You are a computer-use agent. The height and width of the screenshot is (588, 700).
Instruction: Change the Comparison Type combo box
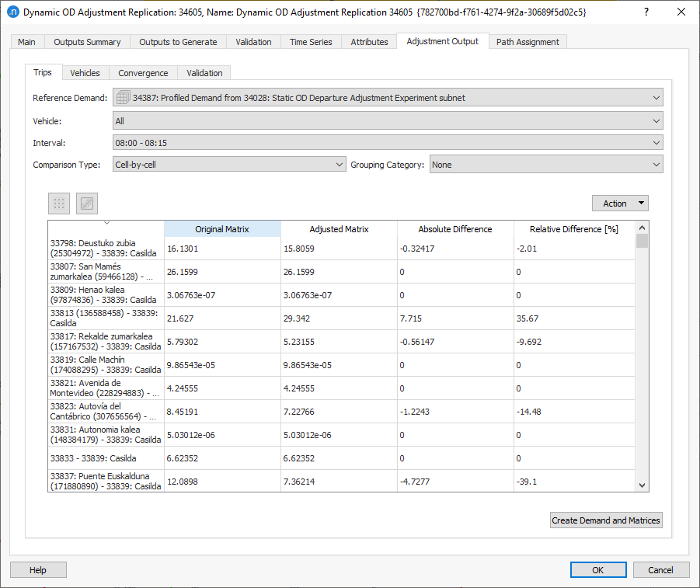[x=229, y=165]
